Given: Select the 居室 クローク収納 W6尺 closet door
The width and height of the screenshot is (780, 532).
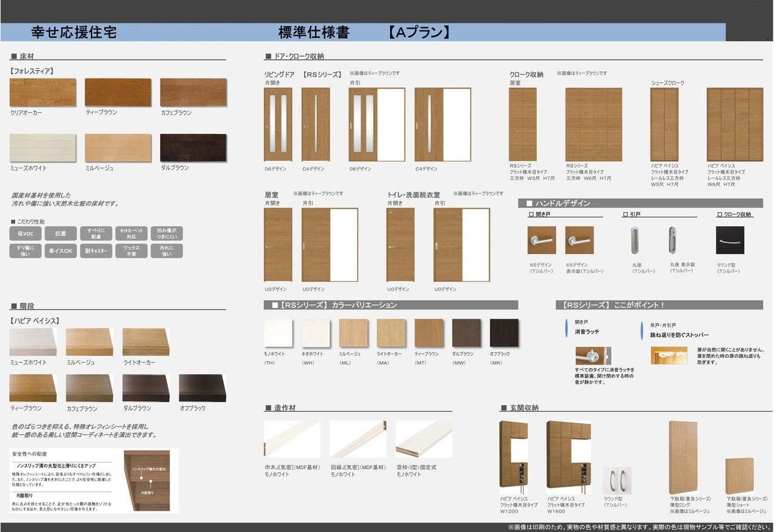Looking at the screenshot, I should point(594,125).
